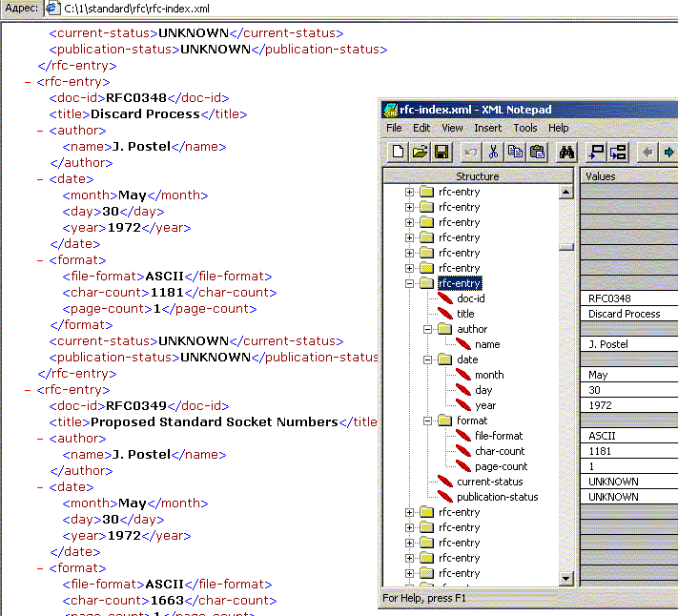Click the May value cell

pos(629,375)
